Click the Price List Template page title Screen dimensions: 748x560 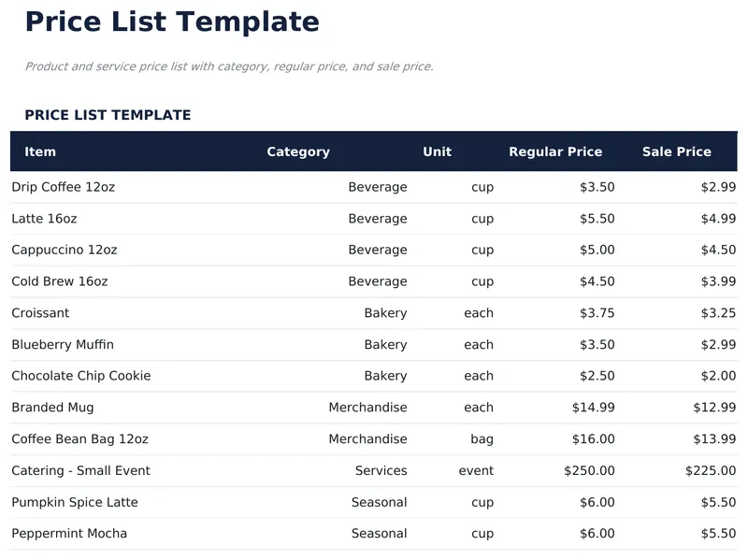click(x=171, y=22)
